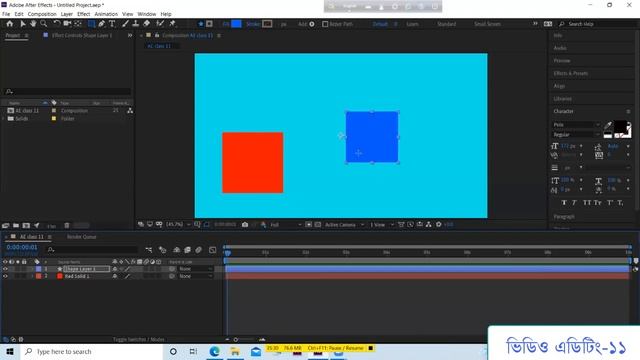The image size is (640, 360).
Task: Click the Delete trash icon in Project panel
Action: coord(67,225)
